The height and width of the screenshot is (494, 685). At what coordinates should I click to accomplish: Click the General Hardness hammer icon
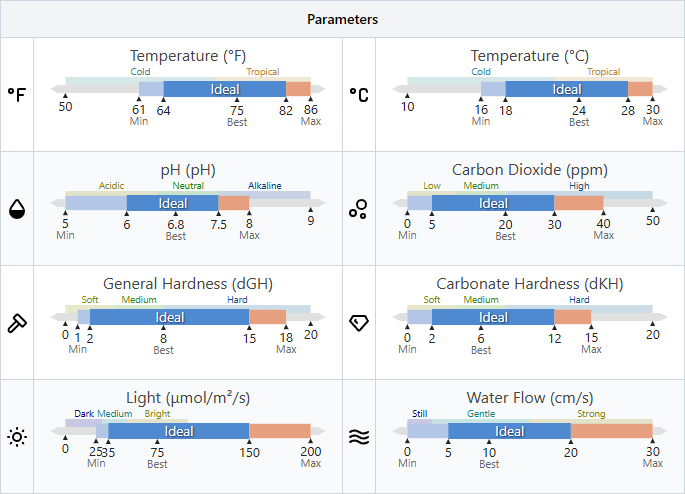tap(17, 322)
